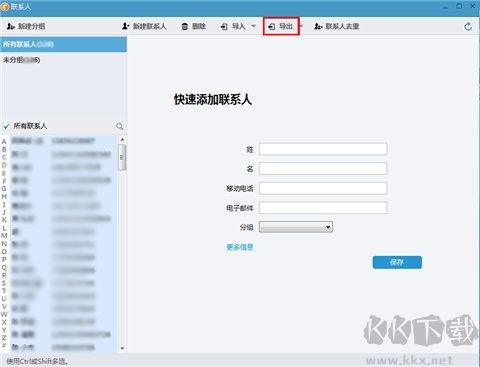Select the 未分组 group
Screen dimensions: 480x367
pyautogui.click(x=63, y=60)
